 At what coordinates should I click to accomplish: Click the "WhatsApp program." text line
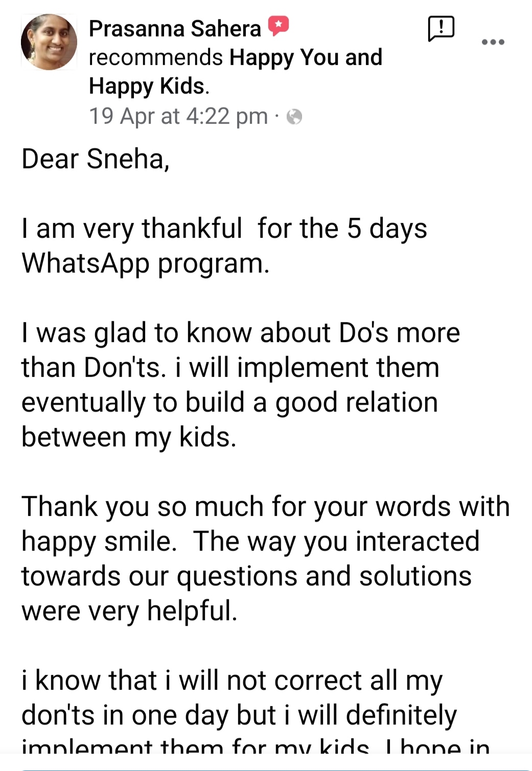pos(145,263)
